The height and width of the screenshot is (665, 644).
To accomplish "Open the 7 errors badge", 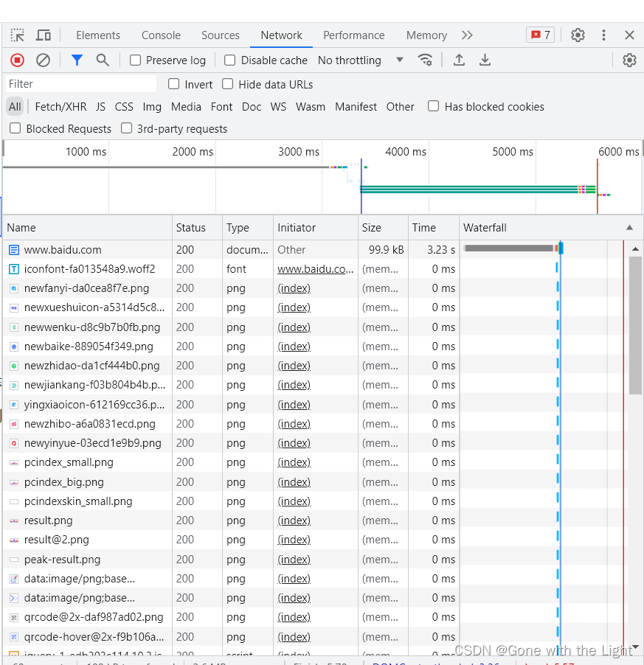I will pyautogui.click(x=541, y=35).
